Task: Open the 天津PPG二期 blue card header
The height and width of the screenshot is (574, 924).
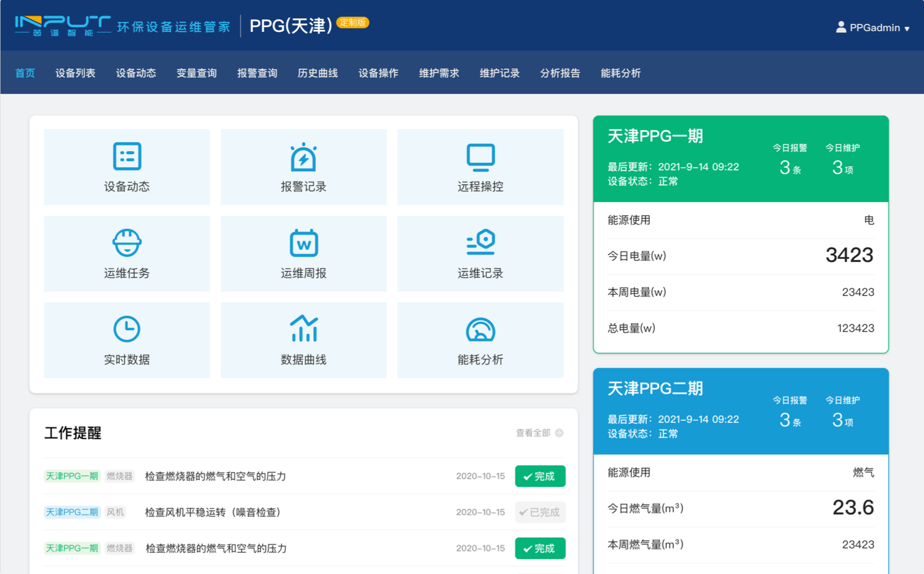Action: [740, 411]
